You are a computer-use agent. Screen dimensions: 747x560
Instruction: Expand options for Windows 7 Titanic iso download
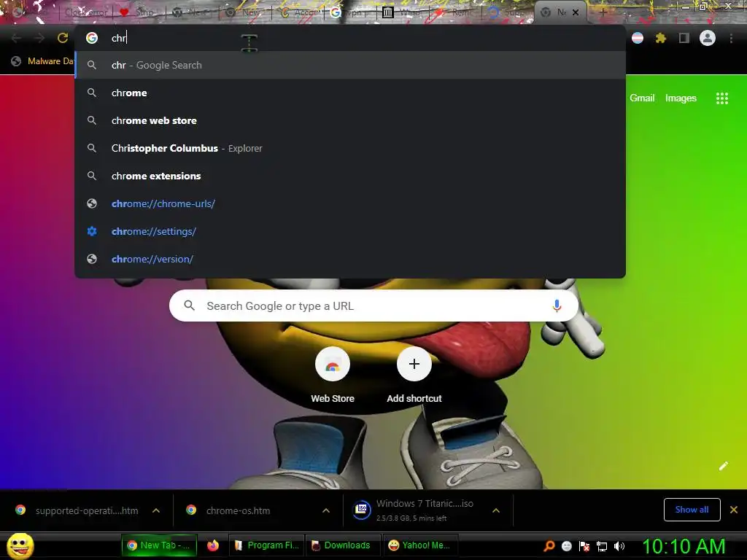pos(496,510)
